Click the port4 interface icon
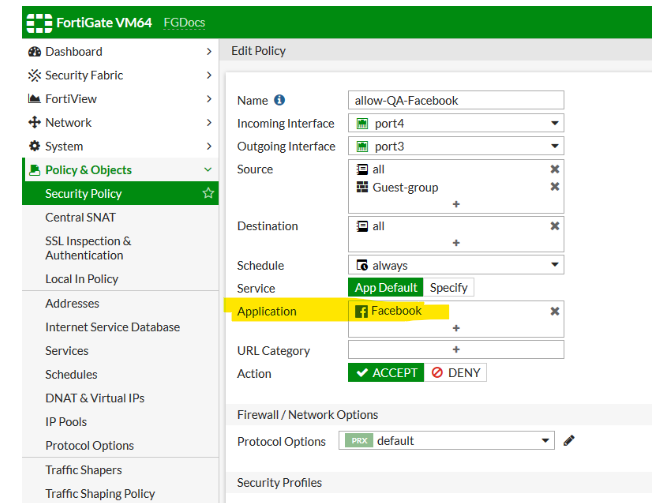This screenshot has width=652, height=503. point(363,123)
